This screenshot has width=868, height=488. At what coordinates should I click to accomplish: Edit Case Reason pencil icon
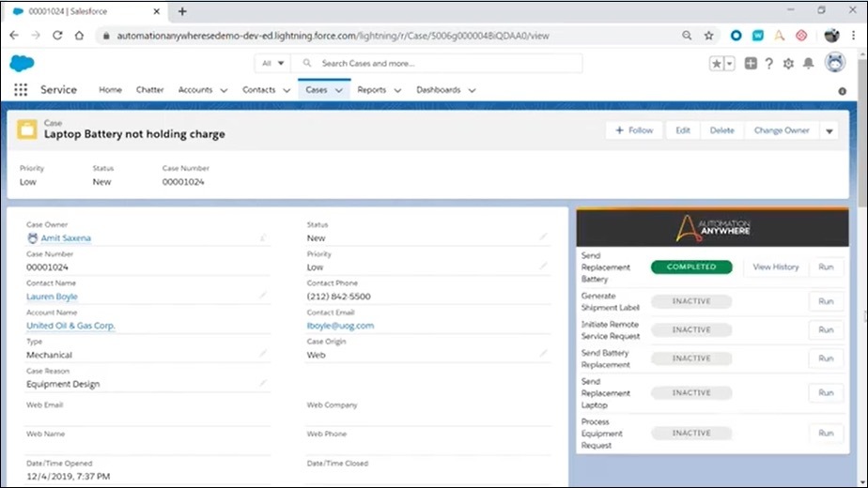(263, 383)
